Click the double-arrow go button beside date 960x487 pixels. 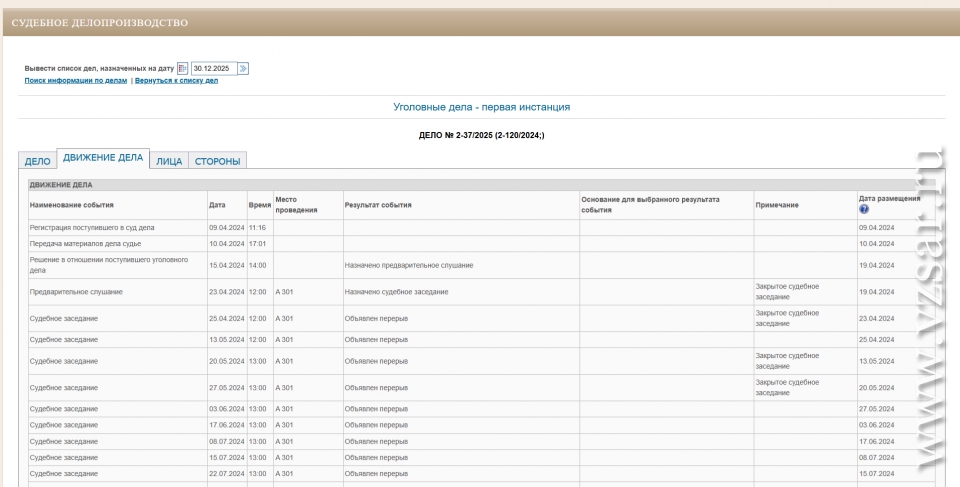(243, 68)
